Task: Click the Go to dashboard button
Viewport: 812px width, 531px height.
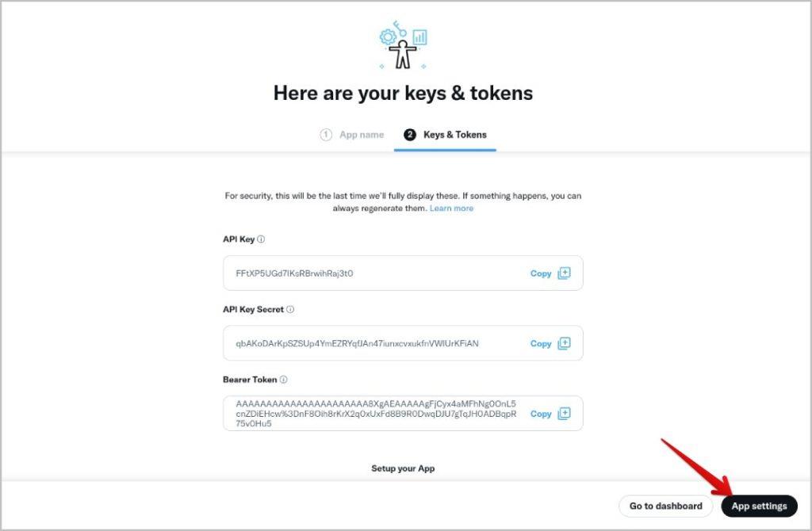Action: point(665,506)
